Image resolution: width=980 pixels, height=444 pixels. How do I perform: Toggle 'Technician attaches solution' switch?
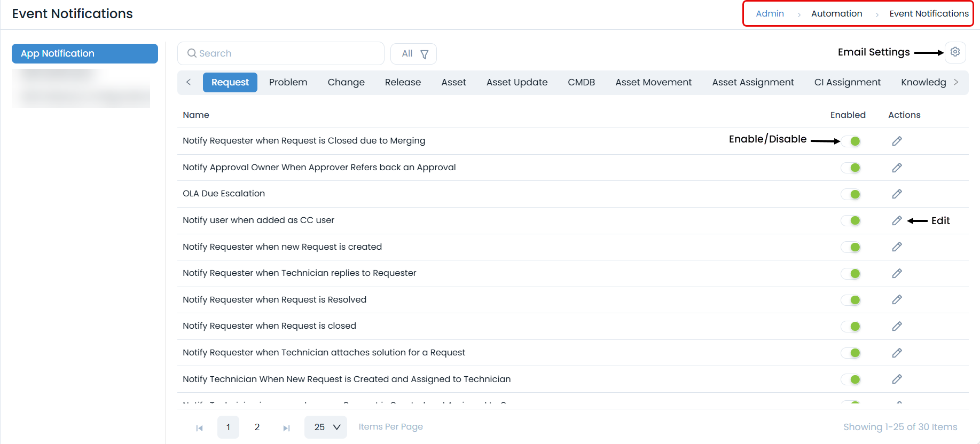[x=851, y=353]
